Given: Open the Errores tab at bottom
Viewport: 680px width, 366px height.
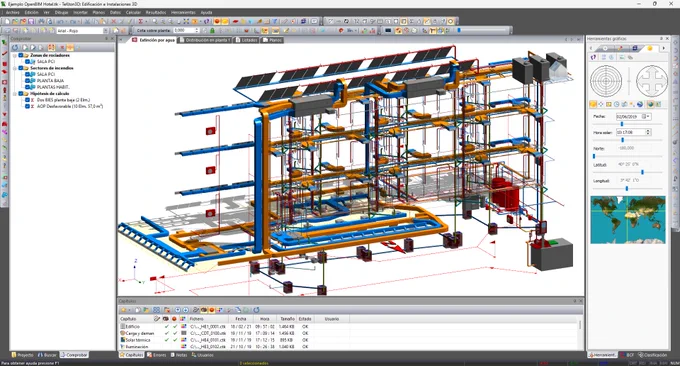Looking at the screenshot, I should 157,355.
